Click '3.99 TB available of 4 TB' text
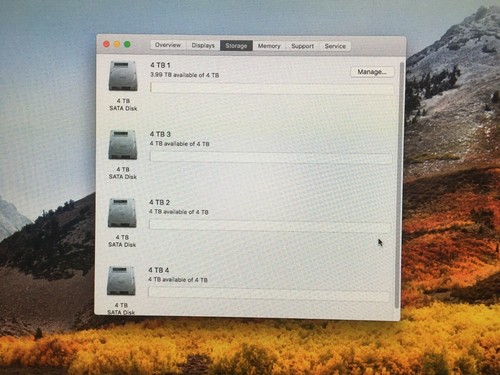Screen dimensions: 500x375 tap(185, 75)
